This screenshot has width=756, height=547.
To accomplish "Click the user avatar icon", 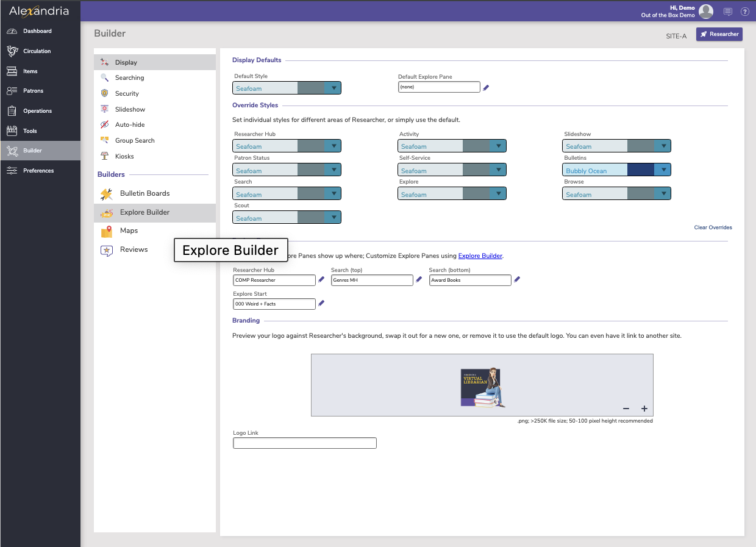I will [706, 11].
